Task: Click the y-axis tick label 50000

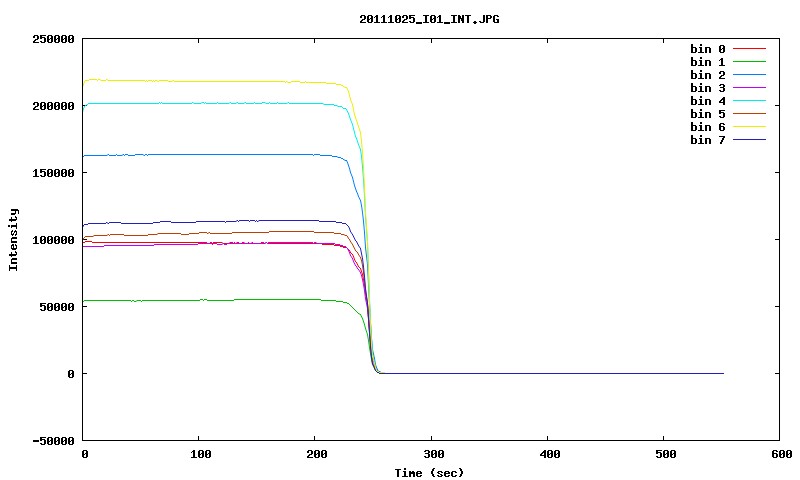Action: [57, 307]
